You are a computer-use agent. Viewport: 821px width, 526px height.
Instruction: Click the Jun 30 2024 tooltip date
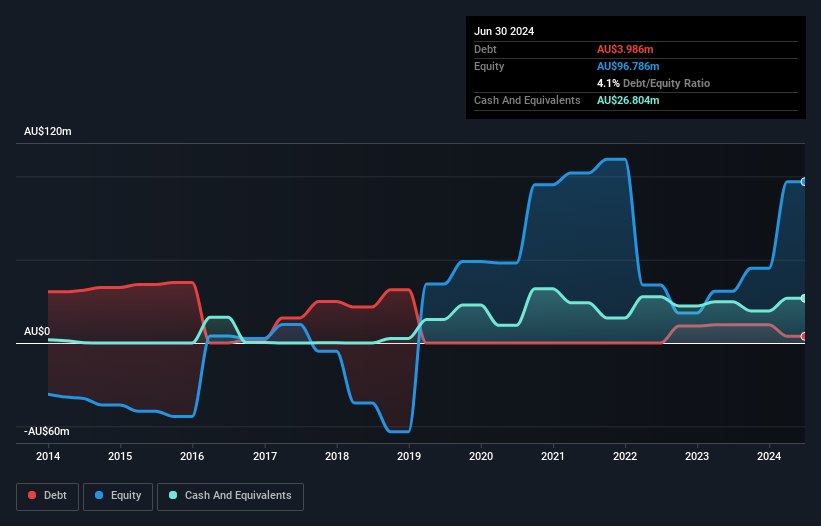click(504, 31)
